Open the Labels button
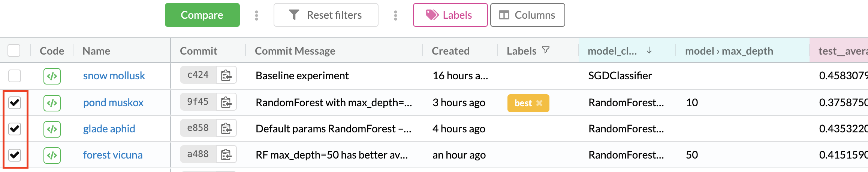This screenshot has height=172, width=868. 450,15
